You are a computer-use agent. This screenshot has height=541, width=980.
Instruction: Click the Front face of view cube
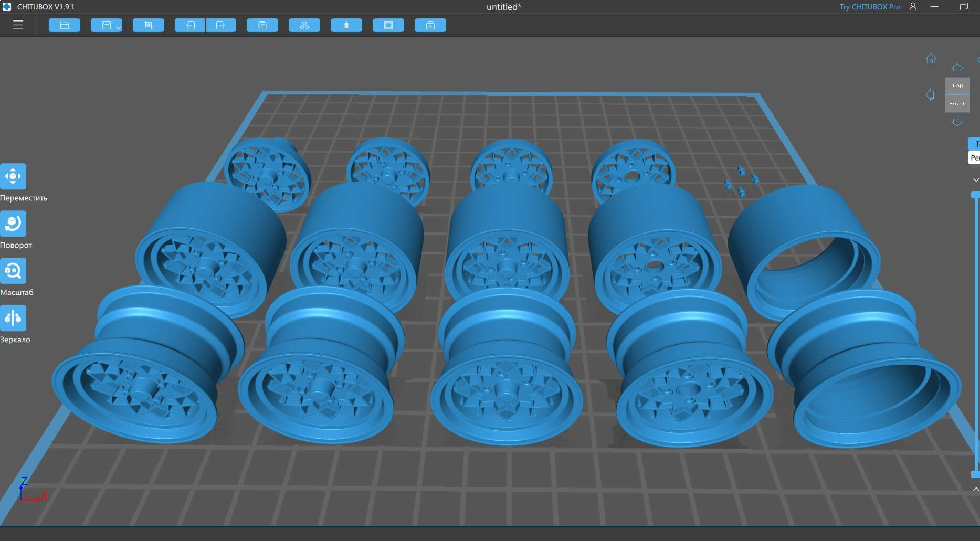point(957,103)
